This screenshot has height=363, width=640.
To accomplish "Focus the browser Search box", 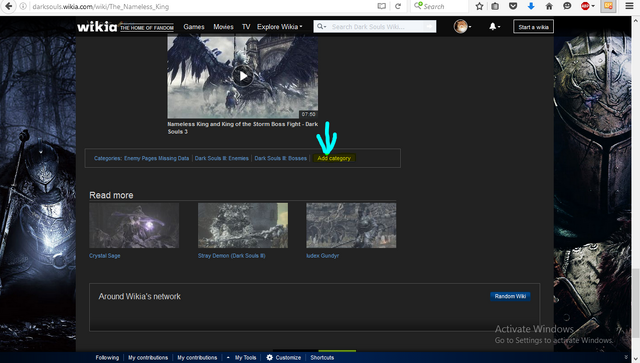I will coord(440,6).
